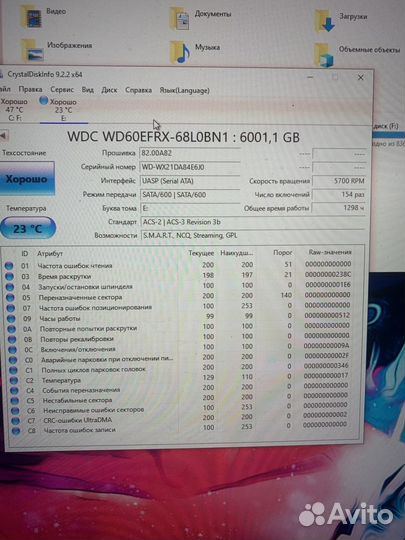The height and width of the screenshot is (540, 405).
Task: Click the rotation speed value 5700 RPM
Action: pyautogui.click(x=339, y=181)
